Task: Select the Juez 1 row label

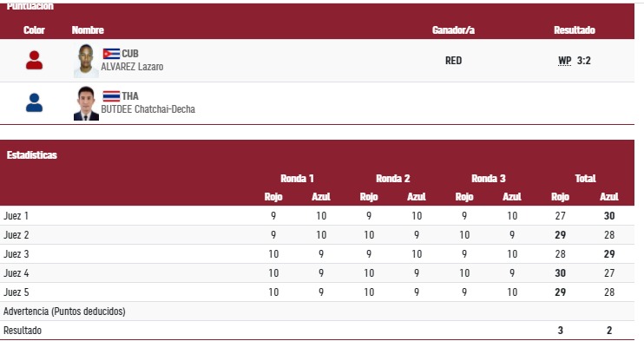Action: (x=16, y=216)
